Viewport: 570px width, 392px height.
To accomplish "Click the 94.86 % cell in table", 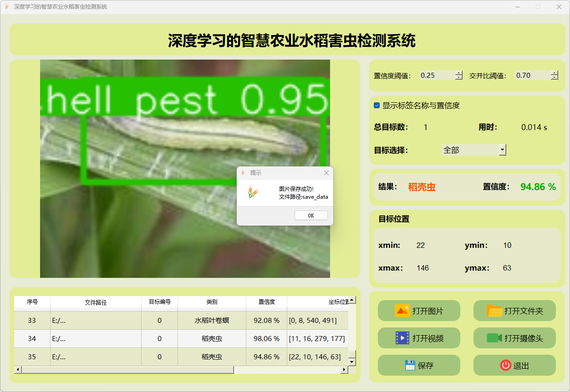I will point(266,357).
